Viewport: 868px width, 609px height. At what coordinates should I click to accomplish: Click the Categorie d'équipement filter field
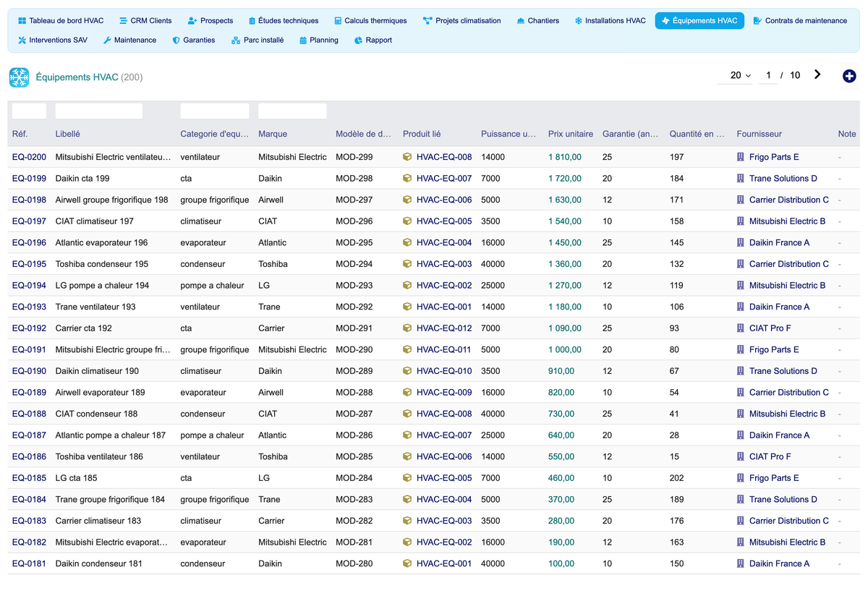click(215, 111)
